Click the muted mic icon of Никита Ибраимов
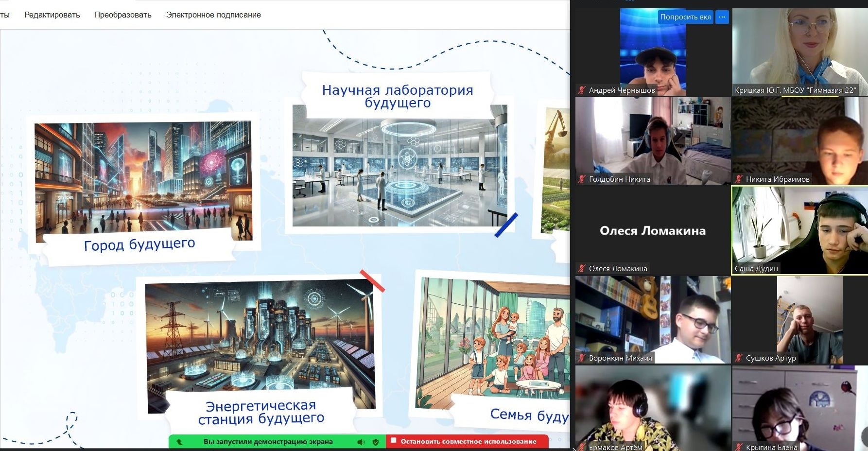 pos(738,179)
